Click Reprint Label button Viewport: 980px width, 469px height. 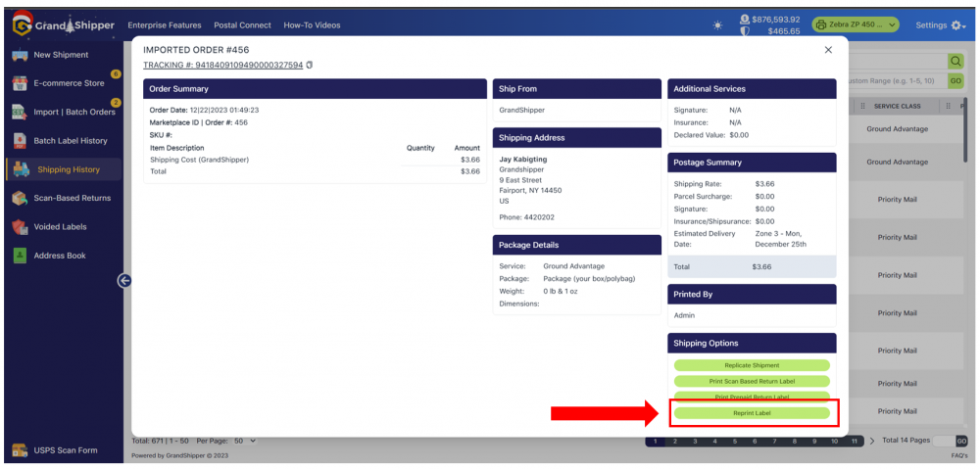tap(752, 413)
